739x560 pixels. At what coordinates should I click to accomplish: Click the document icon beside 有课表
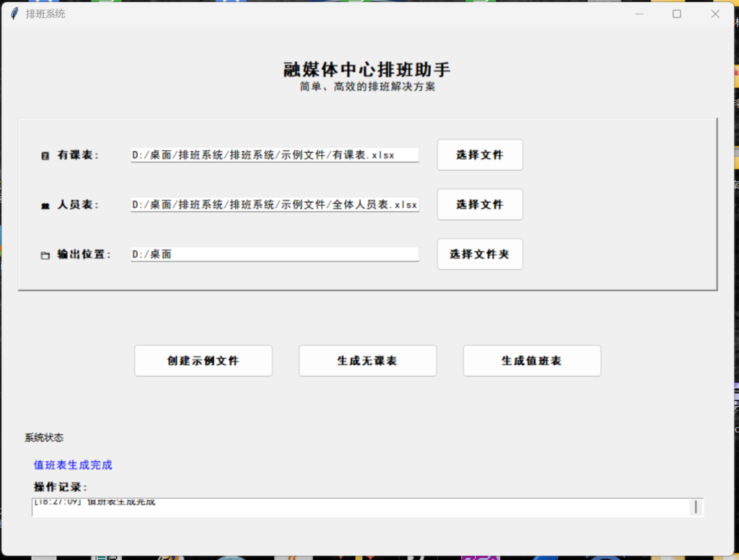[45, 156]
